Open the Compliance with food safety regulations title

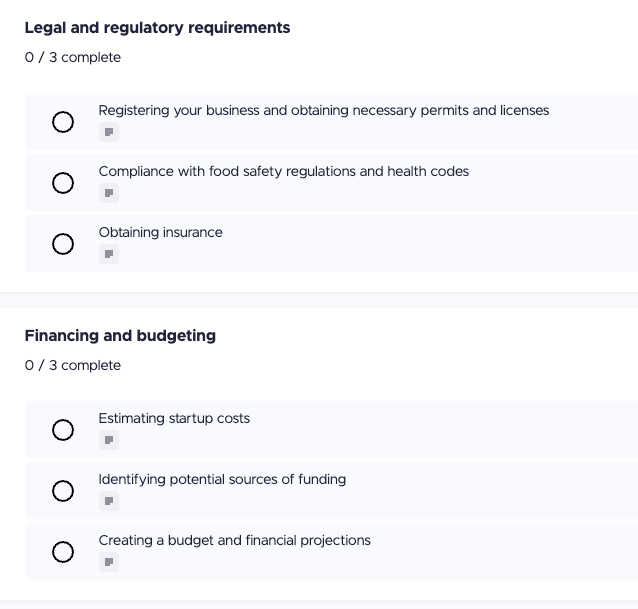coord(283,172)
